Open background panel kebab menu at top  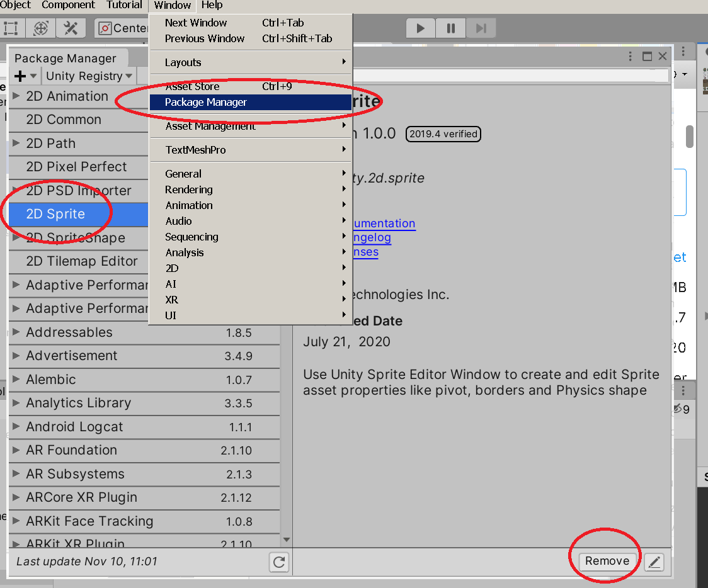(x=683, y=52)
